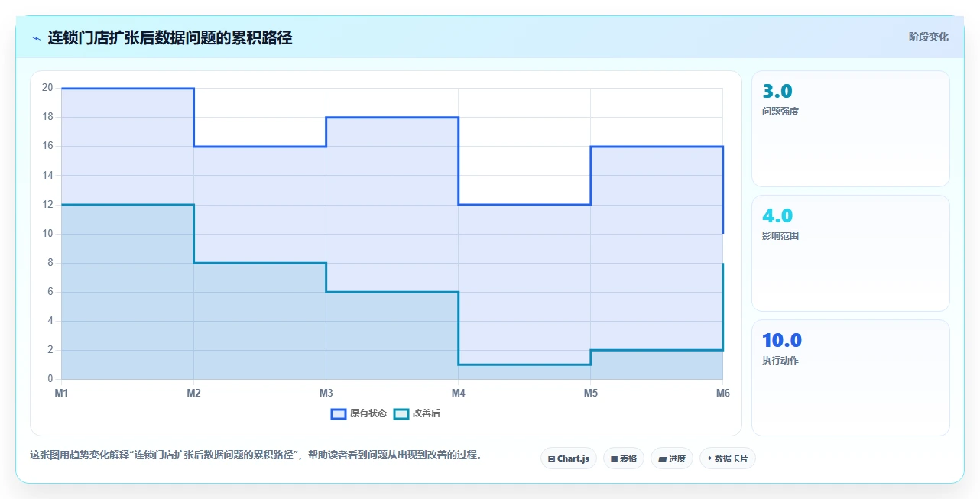Open the 3.0 问题强度 metric card
The width and height of the screenshot is (980, 499).
851,128
